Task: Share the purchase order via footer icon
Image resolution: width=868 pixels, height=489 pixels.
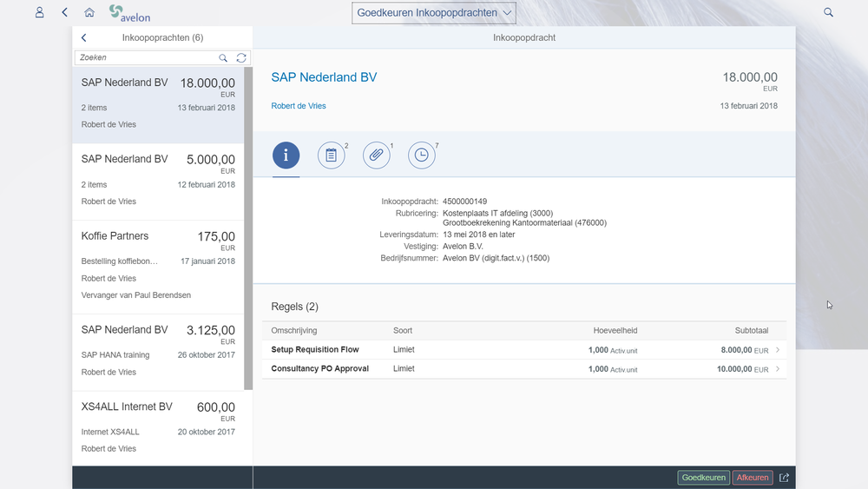Action: click(784, 478)
